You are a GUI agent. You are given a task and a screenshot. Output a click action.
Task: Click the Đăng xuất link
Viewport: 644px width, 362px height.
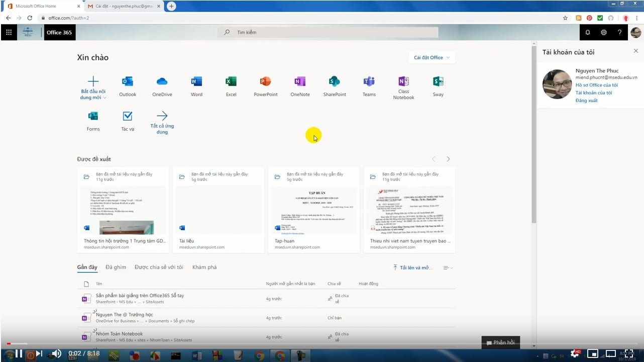(586, 101)
